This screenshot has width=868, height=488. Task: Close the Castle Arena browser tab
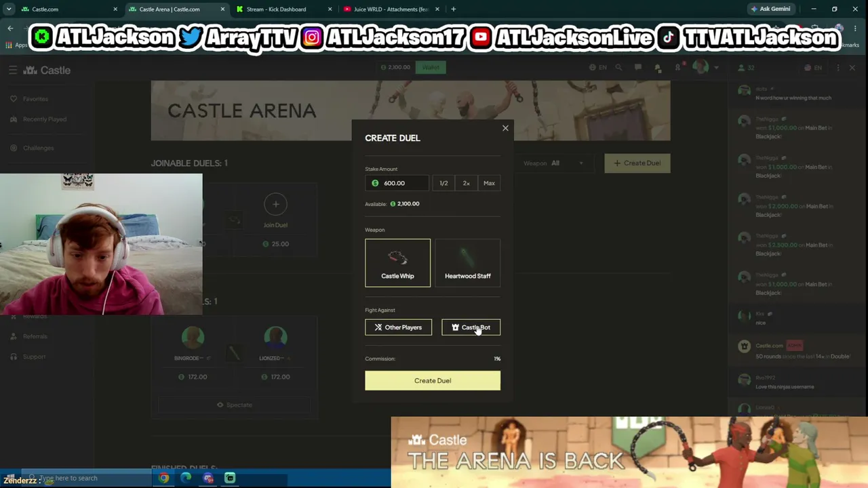[222, 9]
